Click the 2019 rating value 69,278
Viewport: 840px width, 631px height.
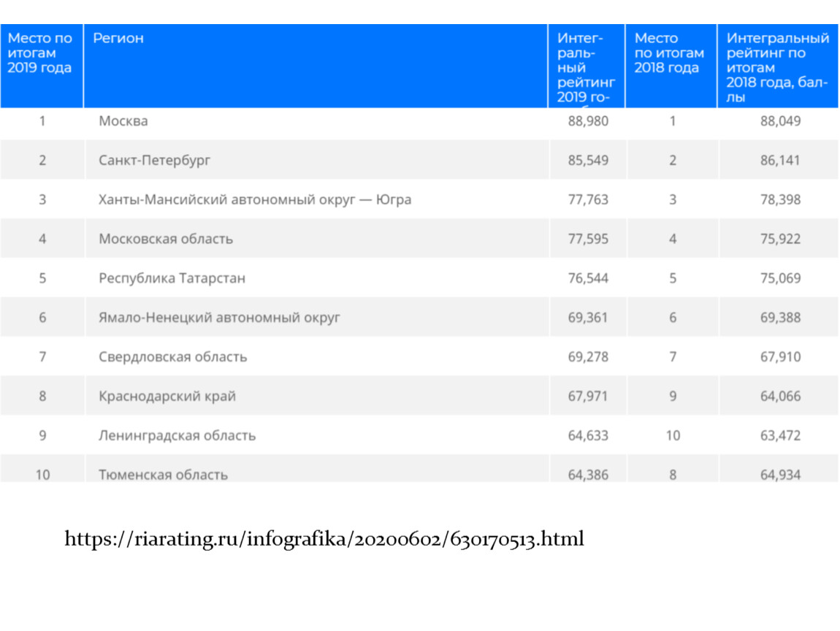click(588, 356)
